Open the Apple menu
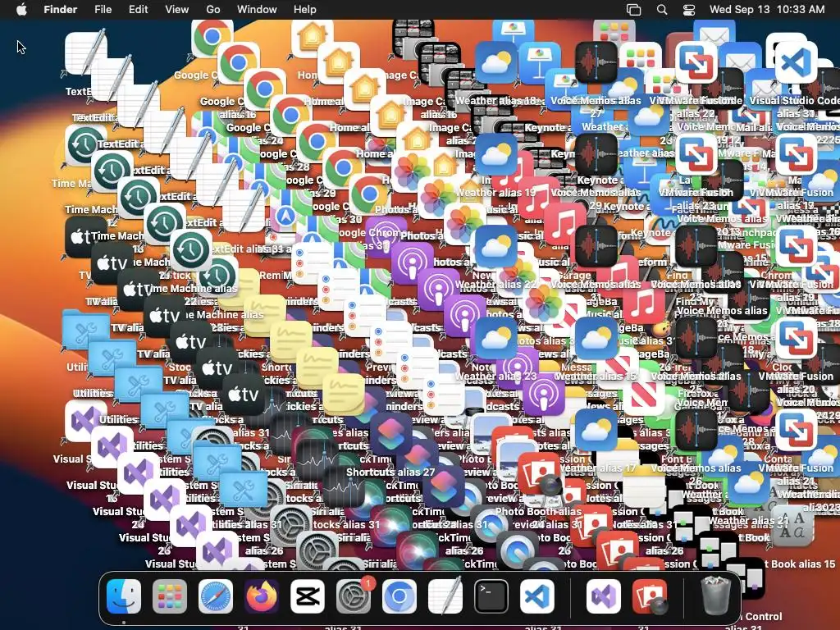The image size is (840, 630). 21,9
